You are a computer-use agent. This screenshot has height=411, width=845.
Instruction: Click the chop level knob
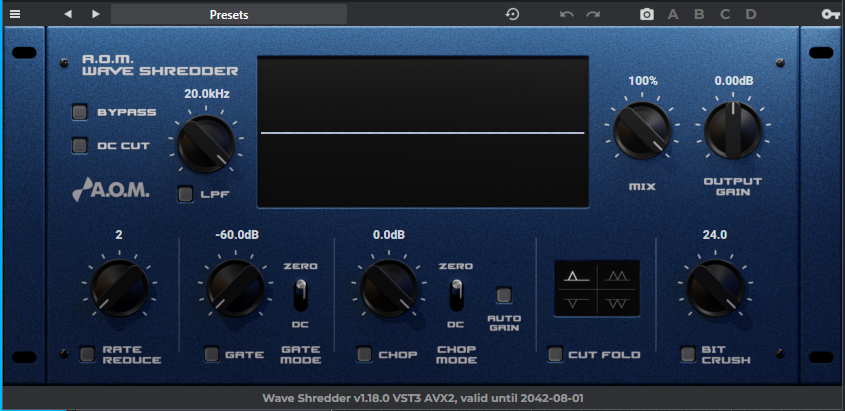(389, 288)
